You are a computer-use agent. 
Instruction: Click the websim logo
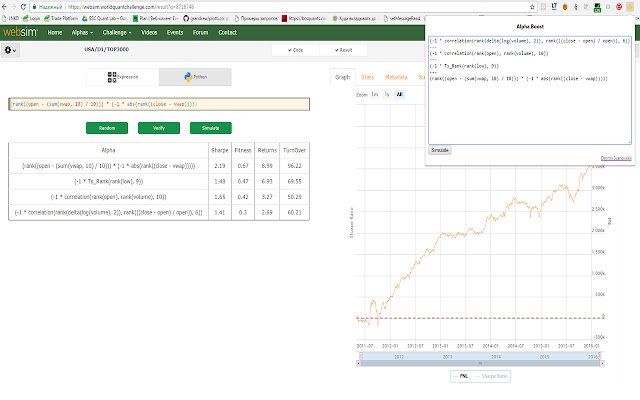point(20,32)
